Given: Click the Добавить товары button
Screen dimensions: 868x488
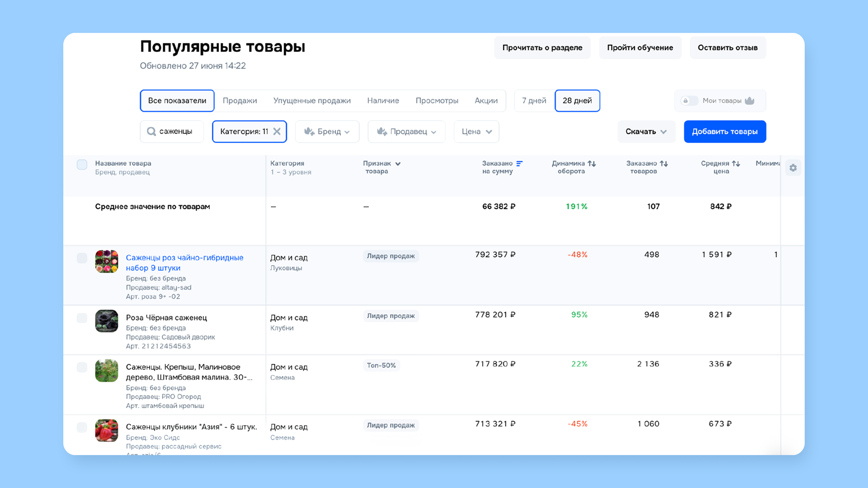Looking at the screenshot, I should pyautogui.click(x=724, y=131).
